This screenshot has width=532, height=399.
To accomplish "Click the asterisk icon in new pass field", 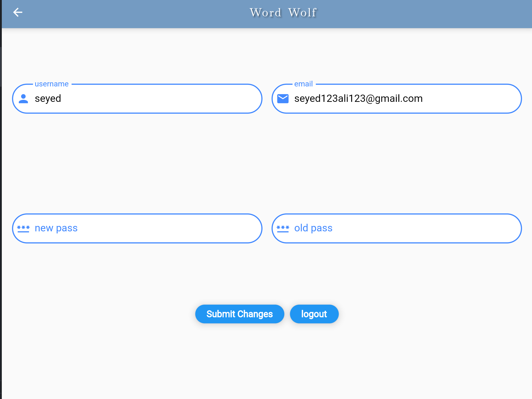I will pyautogui.click(x=23, y=229).
